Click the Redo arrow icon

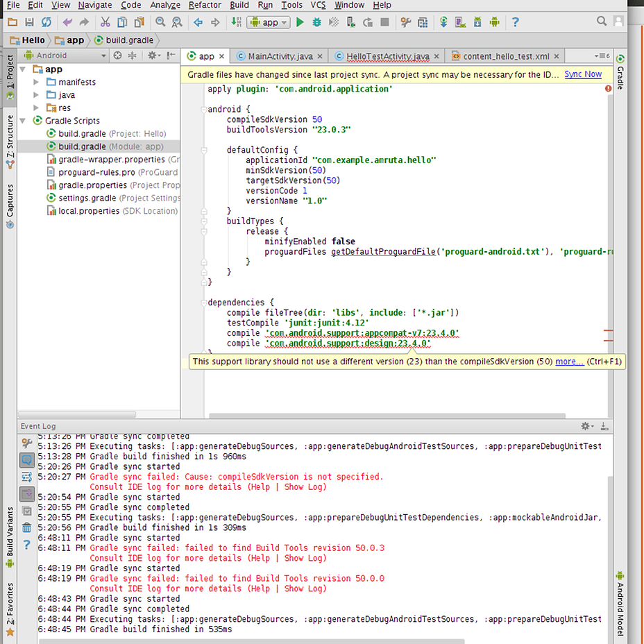tap(84, 22)
